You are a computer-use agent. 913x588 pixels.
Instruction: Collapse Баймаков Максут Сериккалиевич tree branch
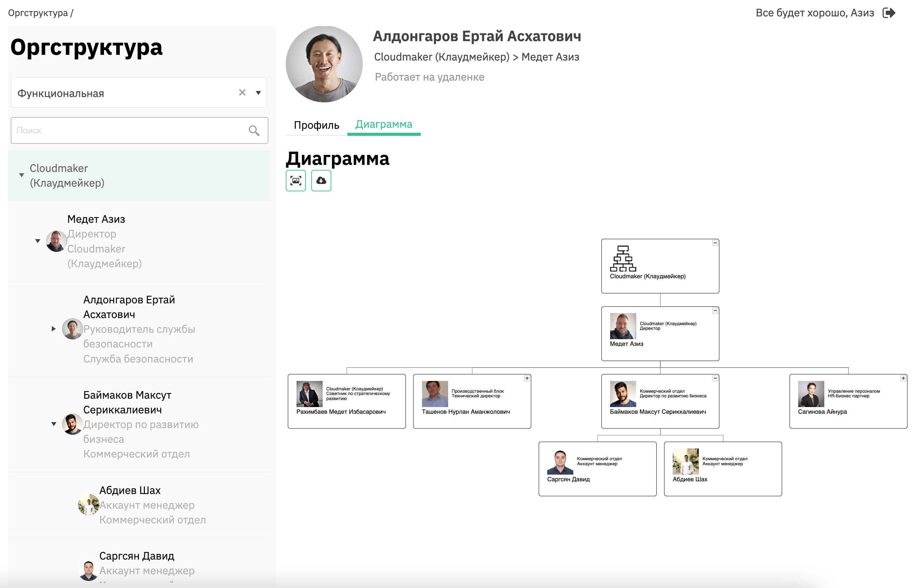(54, 424)
